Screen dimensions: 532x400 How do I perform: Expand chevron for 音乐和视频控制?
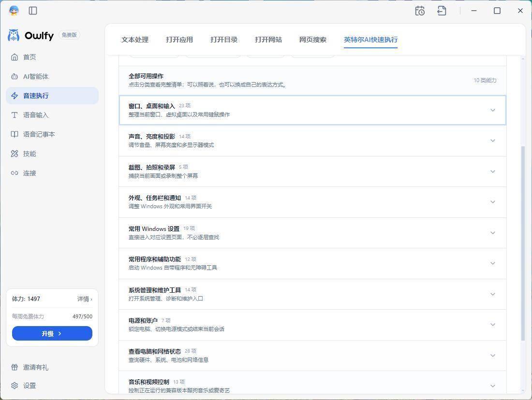[493, 386]
